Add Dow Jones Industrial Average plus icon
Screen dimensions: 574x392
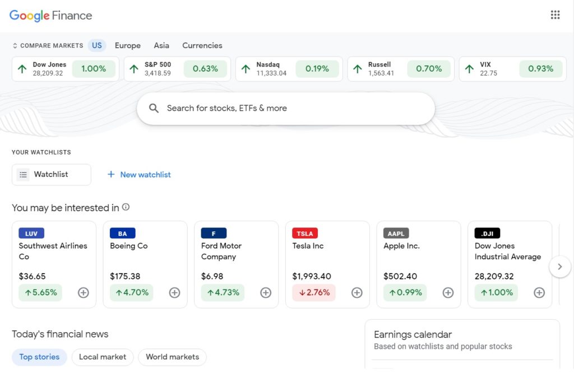539,292
